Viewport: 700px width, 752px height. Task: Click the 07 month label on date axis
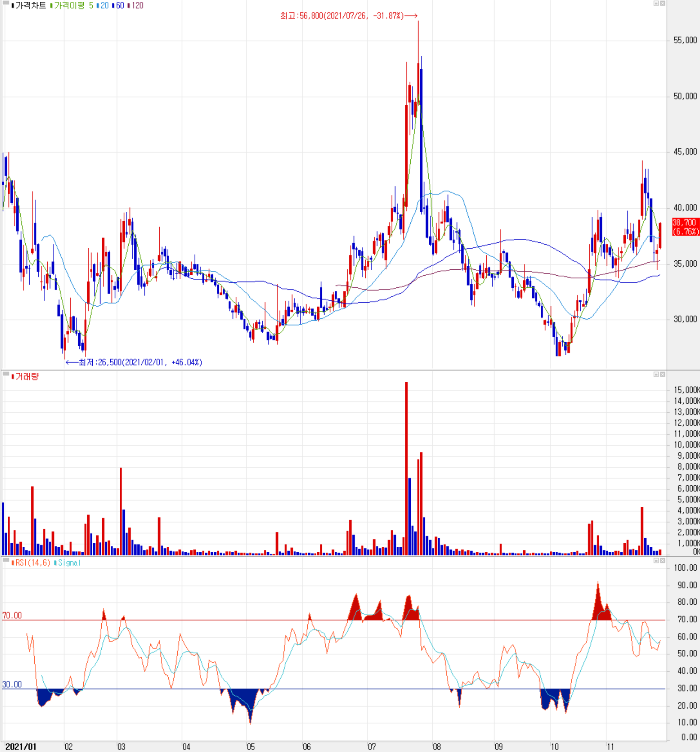click(372, 746)
